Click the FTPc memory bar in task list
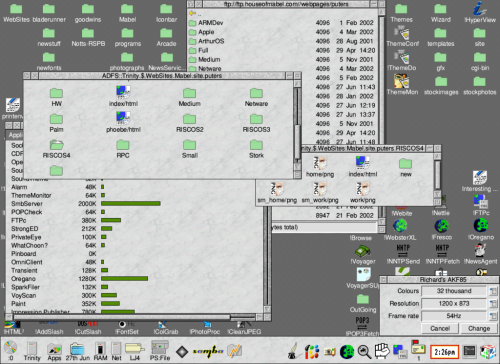 pos(111,220)
